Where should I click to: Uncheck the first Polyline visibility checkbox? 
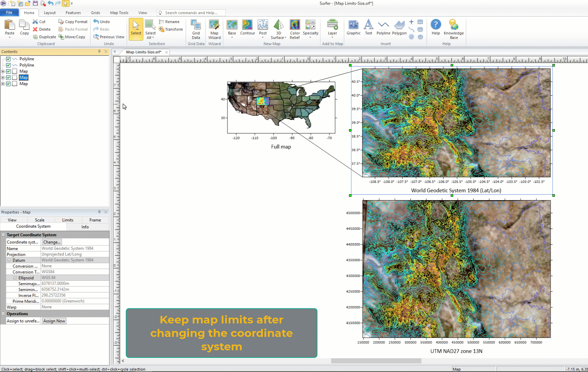pyautogui.click(x=8, y=59)
